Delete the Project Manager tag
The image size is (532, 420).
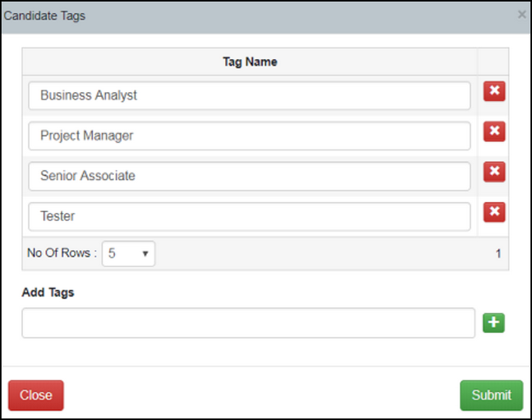tap(494, 132)
